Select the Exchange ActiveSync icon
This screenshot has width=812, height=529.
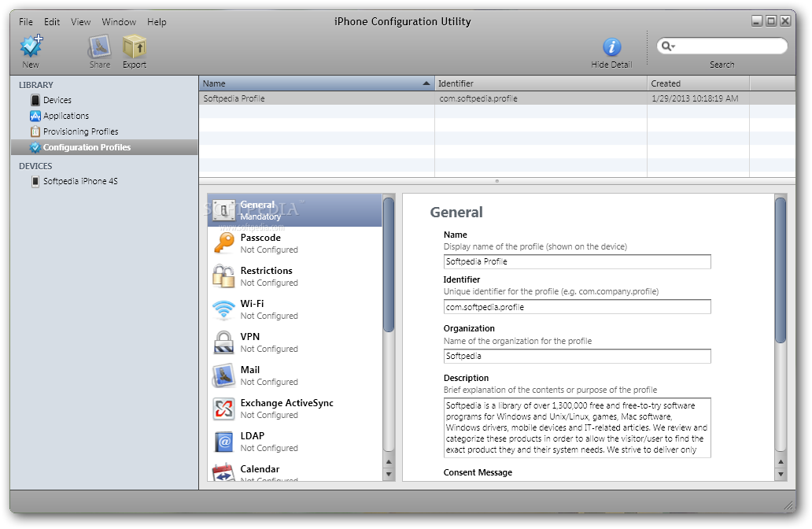tap(223, 409)
